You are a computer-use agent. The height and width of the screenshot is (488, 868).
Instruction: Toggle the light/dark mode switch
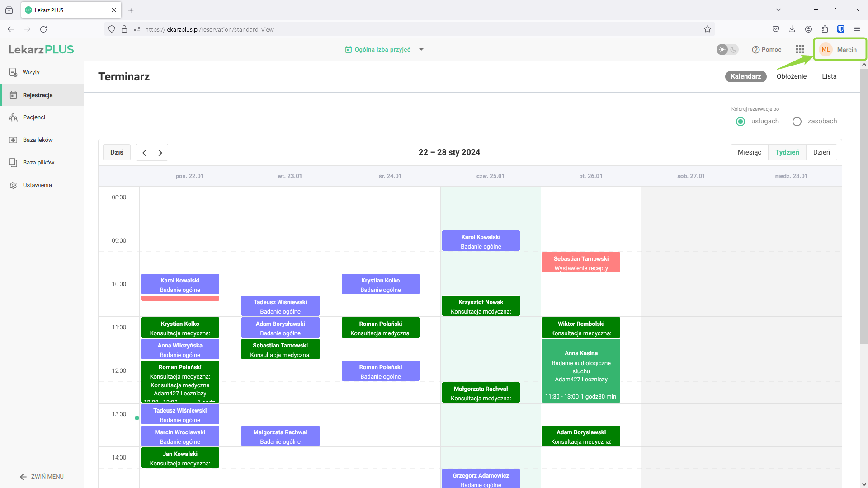pyautogui.click(x=727, y=50)
